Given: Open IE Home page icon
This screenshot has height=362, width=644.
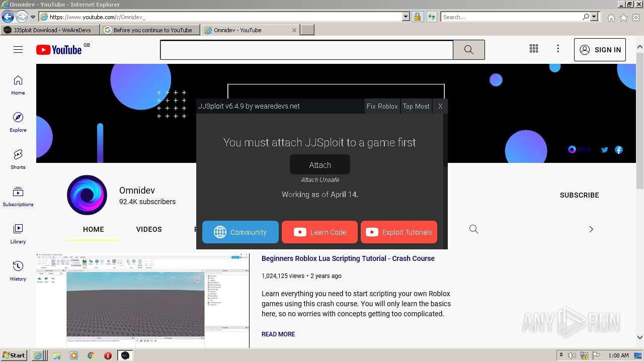Looking at the screenshot, I should pos(611,17).
